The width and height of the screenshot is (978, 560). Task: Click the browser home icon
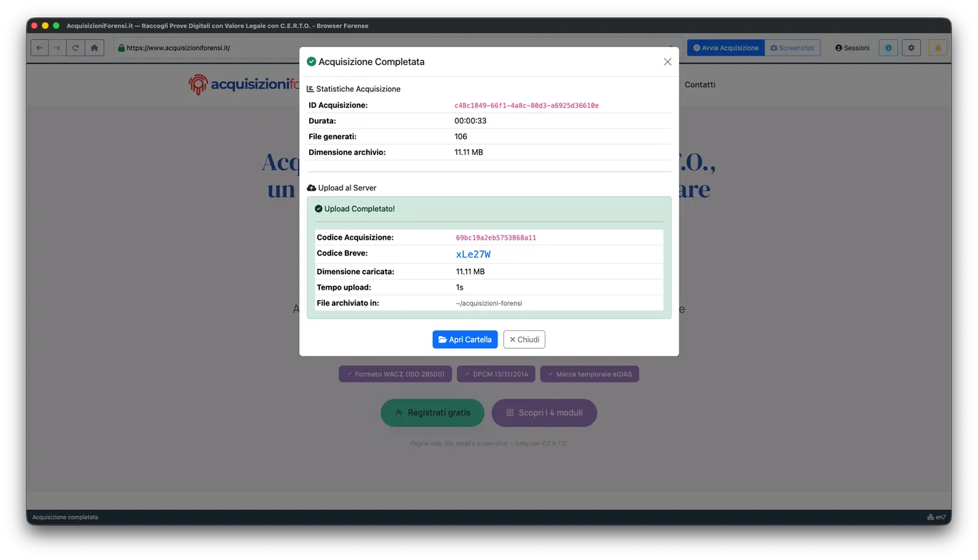click(93, 47)
